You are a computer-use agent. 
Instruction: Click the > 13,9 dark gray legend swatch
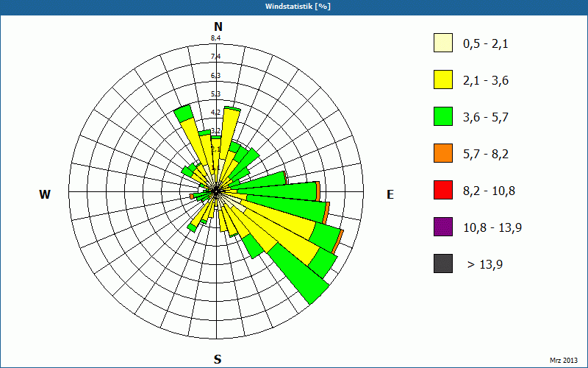(x=443, y=263)
